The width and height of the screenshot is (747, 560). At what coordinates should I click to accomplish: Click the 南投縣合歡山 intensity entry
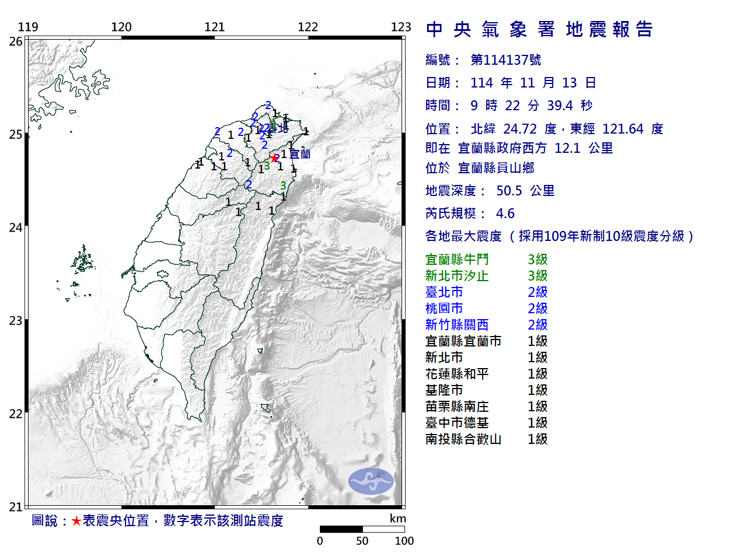[x=486, y=439]
